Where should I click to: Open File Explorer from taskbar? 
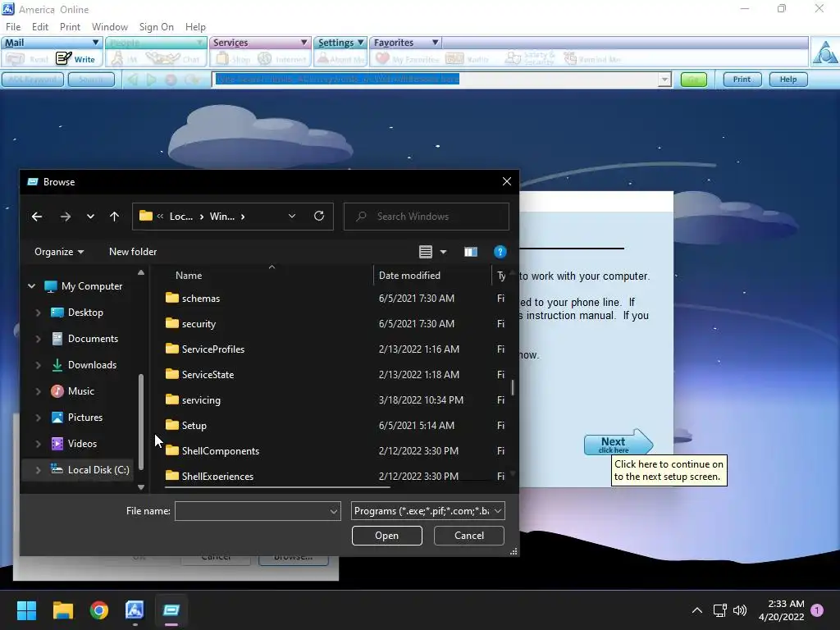coord(62,610)
